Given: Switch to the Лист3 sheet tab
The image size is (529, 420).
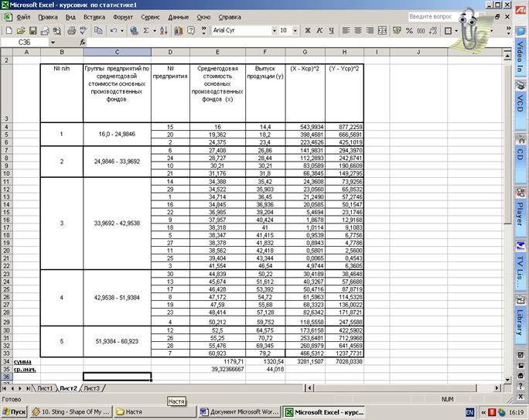Looking at the screenshot, I should coord(91,388).
